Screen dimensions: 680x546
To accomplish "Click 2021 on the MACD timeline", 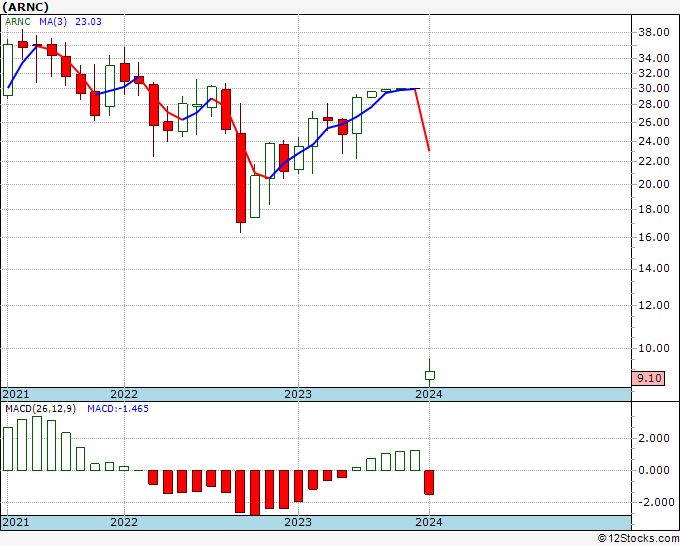I will (x=16, y=522).
